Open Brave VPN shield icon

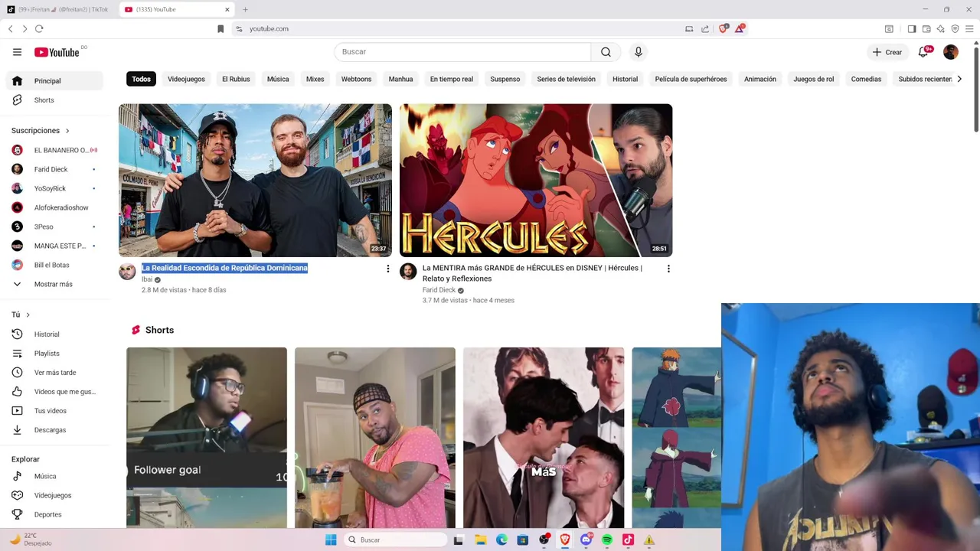coord(955,28)
